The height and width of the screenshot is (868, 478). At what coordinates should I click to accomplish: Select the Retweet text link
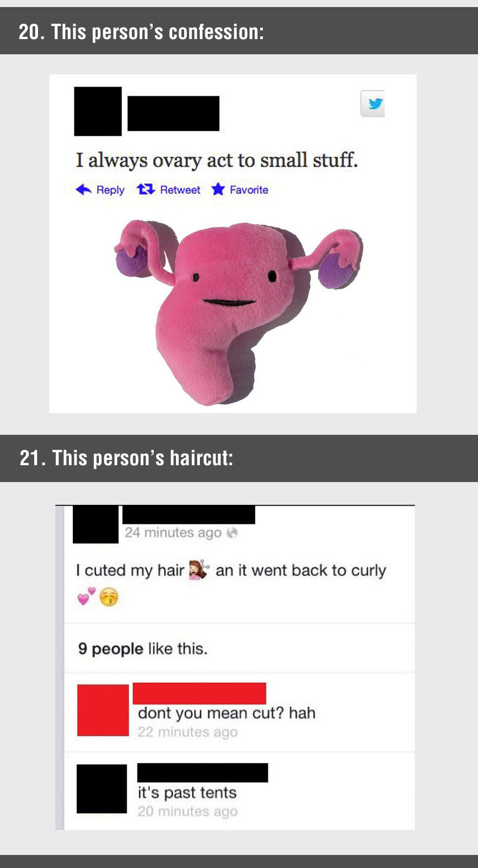tap(180, 190)
